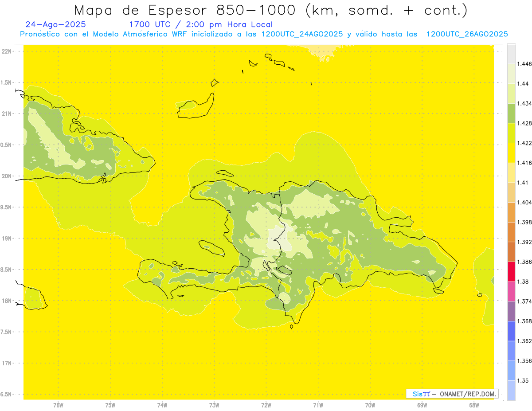
Task: Click the 70W longitude label
Action: pos(370,405)
